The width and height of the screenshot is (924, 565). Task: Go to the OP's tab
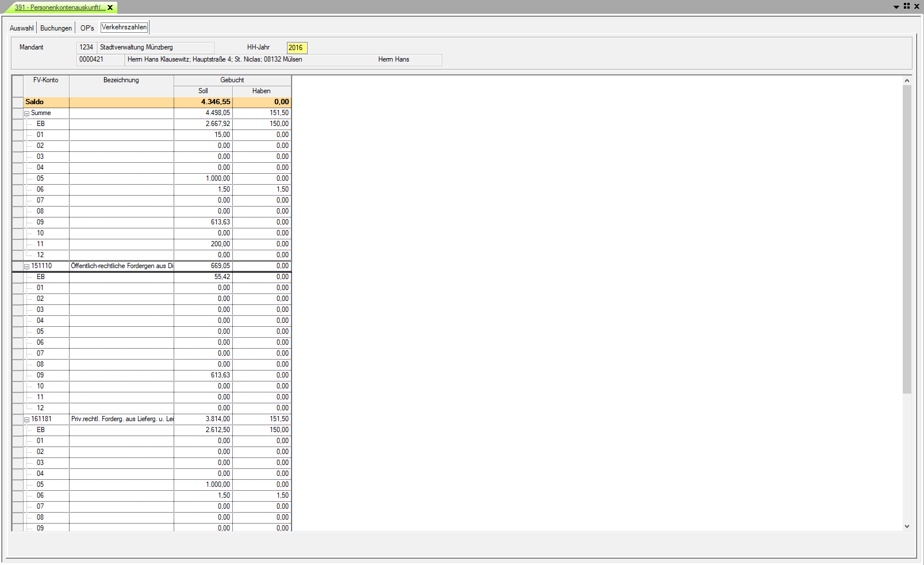click(x=87, y=28)
